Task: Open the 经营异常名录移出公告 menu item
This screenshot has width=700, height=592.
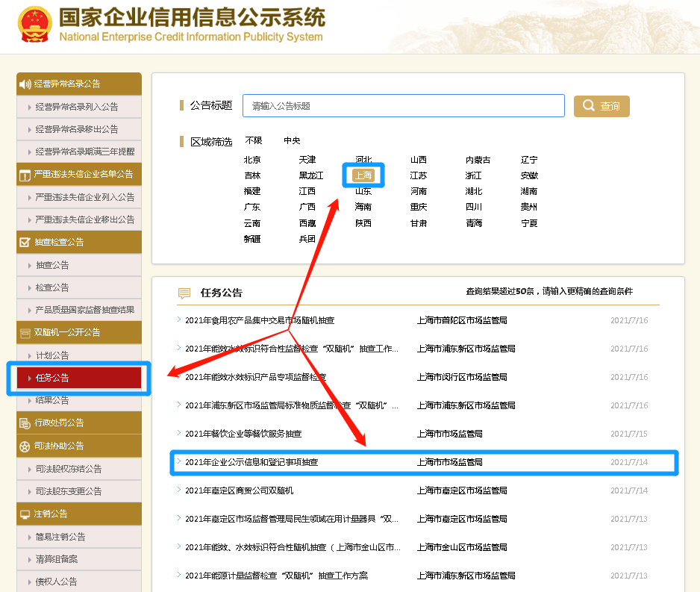Action: click(79, 129)
